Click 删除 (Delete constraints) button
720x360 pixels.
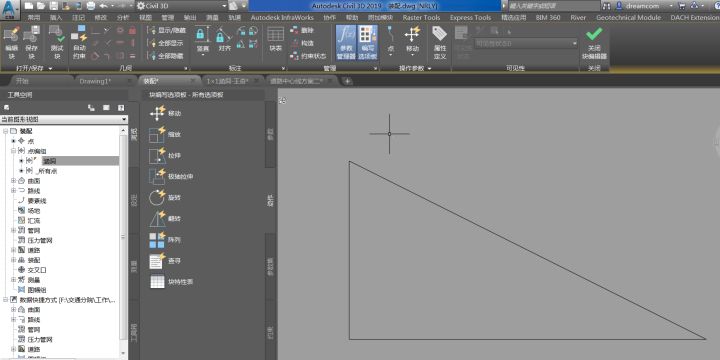(302, 30)
